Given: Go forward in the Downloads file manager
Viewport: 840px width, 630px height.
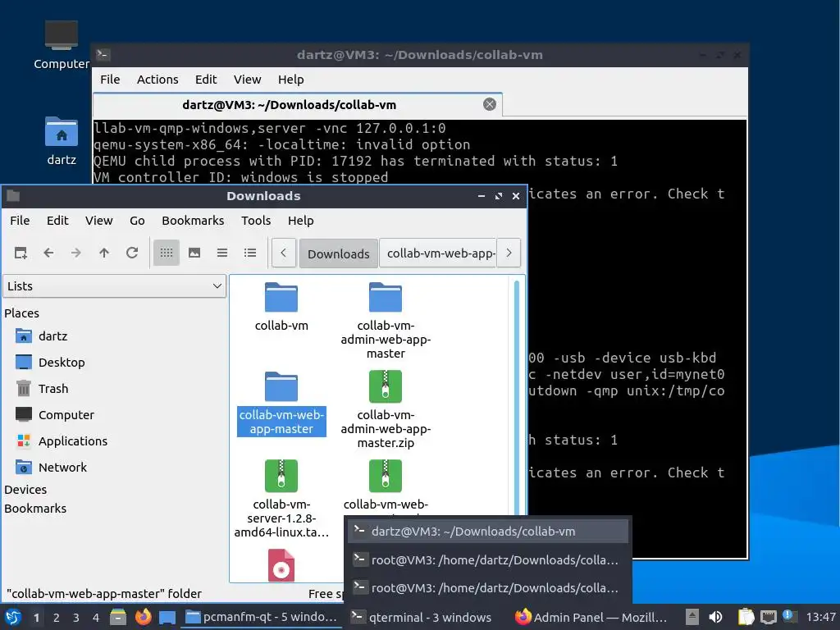Looking at the screenshot, I should pos(76,253).
